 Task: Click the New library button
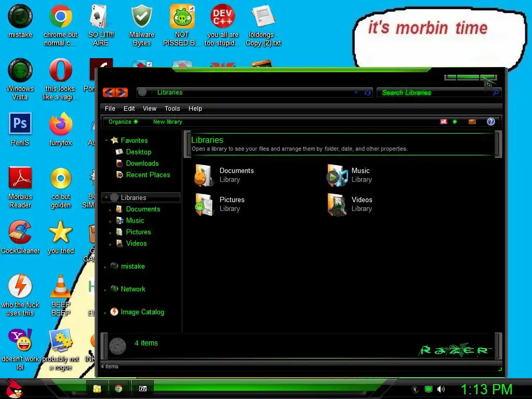point(168,122)
